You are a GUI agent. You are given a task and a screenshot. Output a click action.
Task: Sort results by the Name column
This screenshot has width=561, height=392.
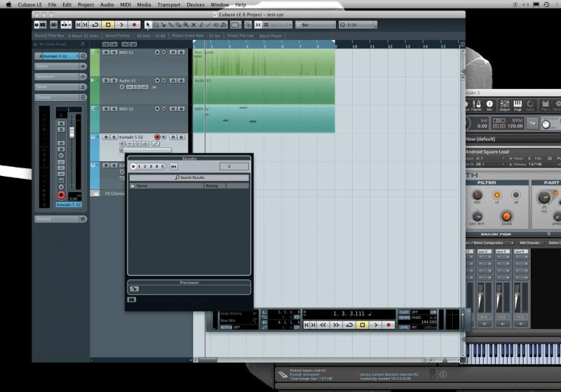[x=167, y=186]
